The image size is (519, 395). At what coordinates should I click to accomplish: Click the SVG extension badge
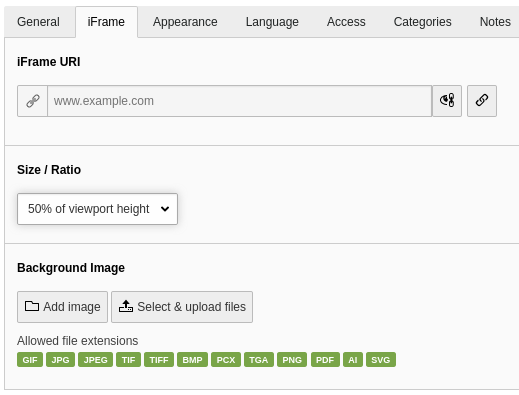tap(381, 360)
